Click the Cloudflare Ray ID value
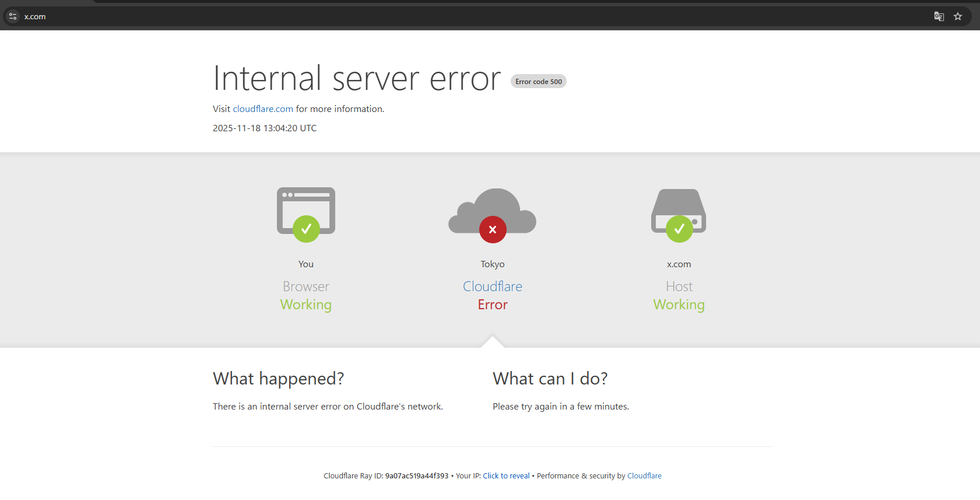 click(417, 476)
